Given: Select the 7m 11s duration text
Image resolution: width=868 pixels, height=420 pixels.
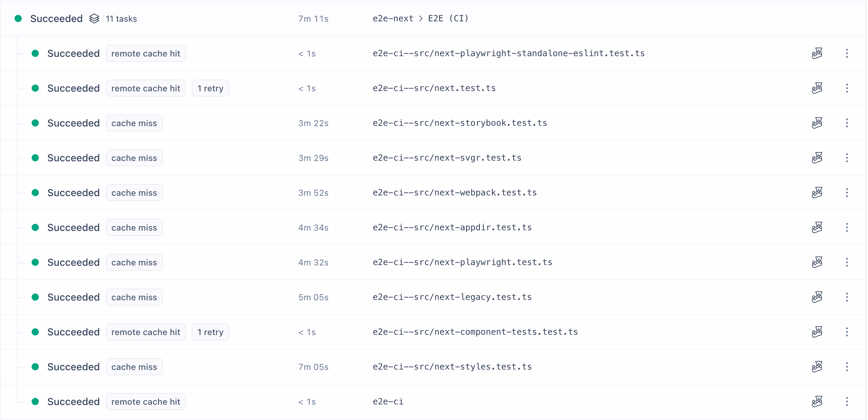Looking at the screenshot, I should tap(313, 18).
